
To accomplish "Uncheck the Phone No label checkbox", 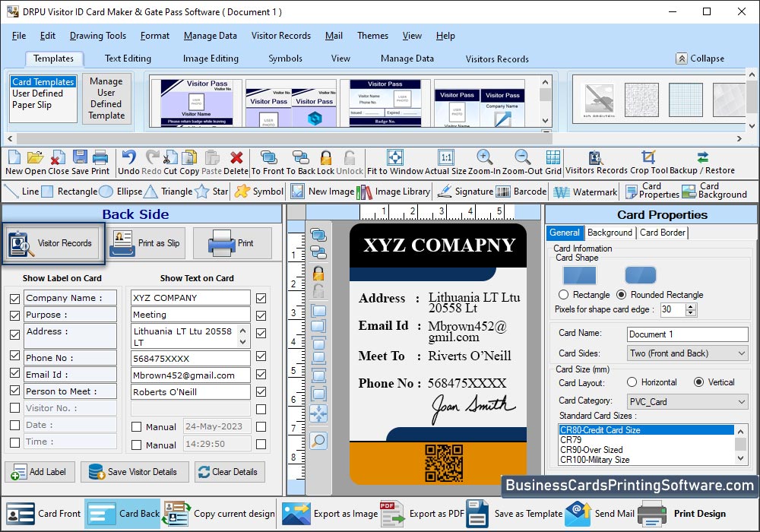I will pyautogui.click(x=14, y=355).
